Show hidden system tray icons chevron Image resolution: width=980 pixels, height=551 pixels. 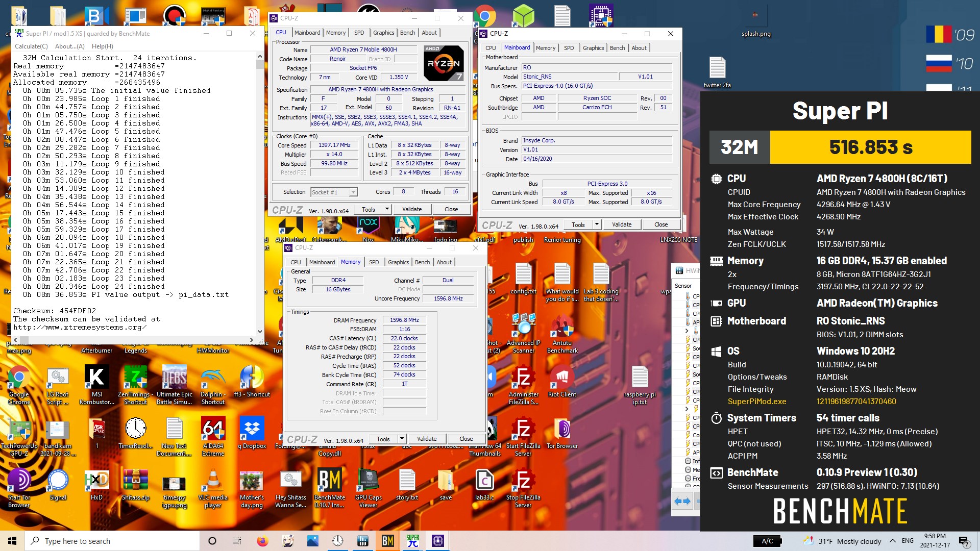pyautogui.click(x=892, y=541)
